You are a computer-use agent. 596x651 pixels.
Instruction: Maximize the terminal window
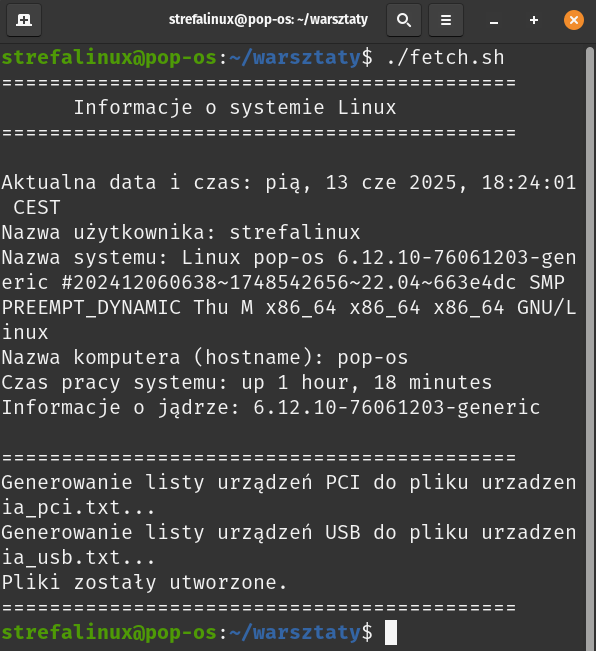click(534, 20)
